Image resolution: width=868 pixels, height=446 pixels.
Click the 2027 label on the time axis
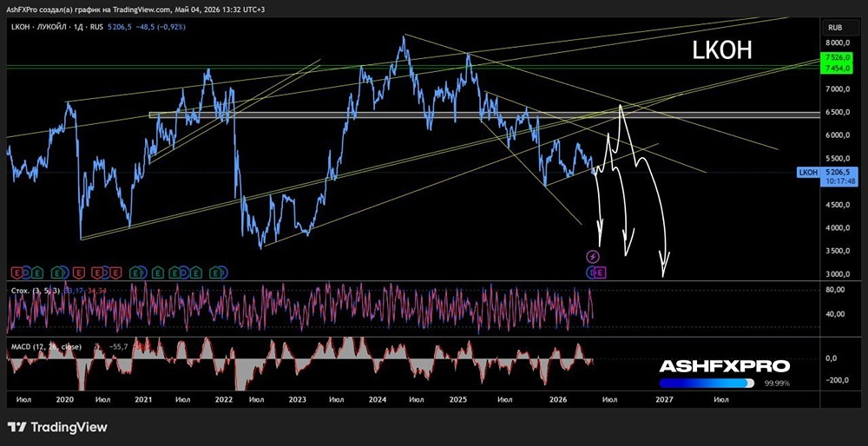pyautogui.click(x=663, y=399)
